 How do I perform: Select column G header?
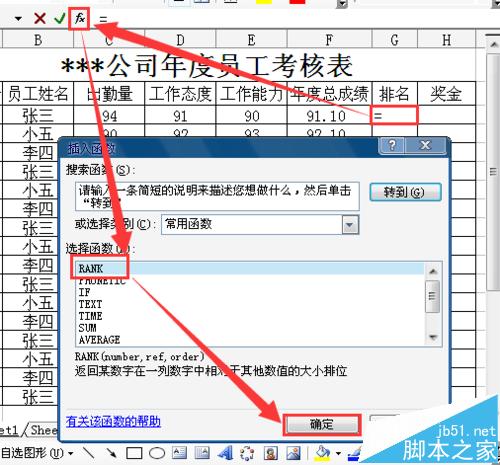(394, 40)
